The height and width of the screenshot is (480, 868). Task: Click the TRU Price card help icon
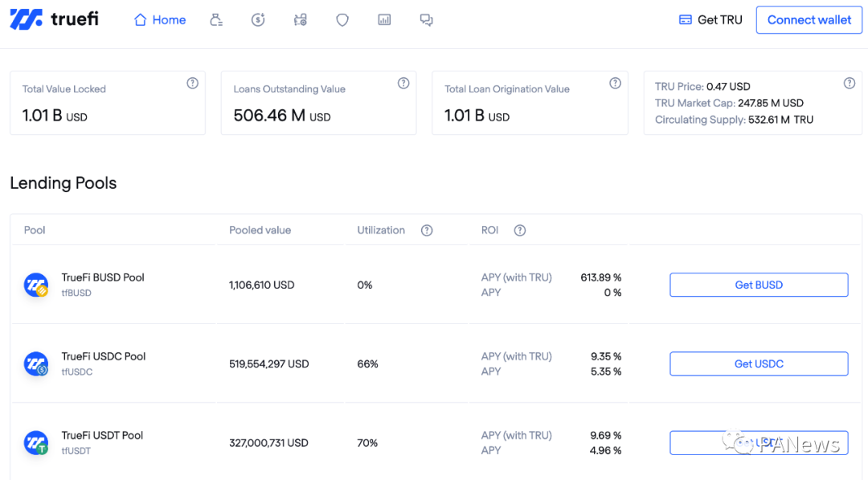pyautogui.click(x=850, y=83)
